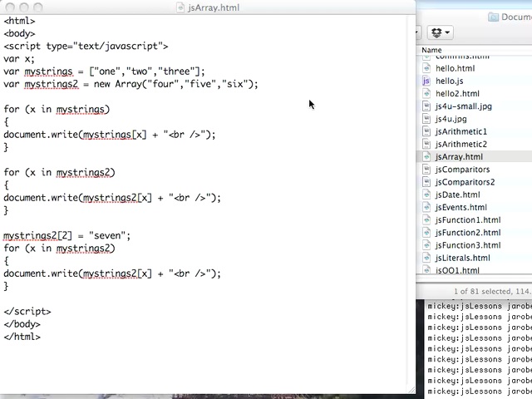Click the jsArithmetic2 file icon
This screenshot has width=532, height=399.
(426, 144)
